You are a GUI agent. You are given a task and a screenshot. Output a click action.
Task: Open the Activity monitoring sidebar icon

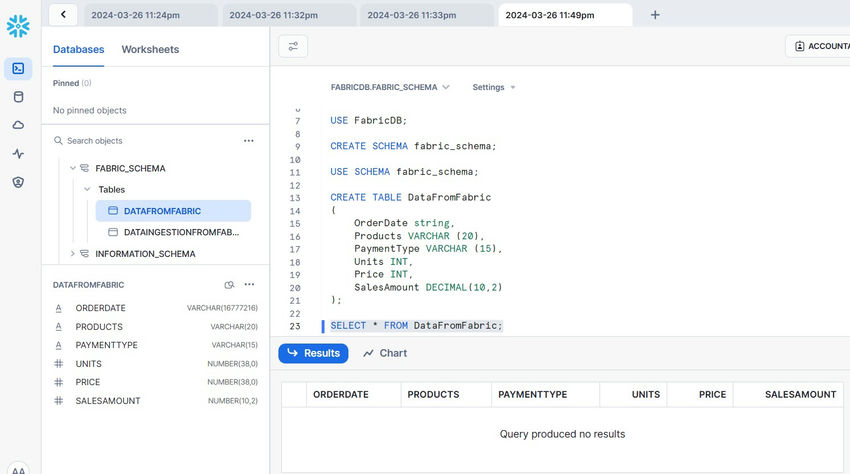tap(18, 153)
